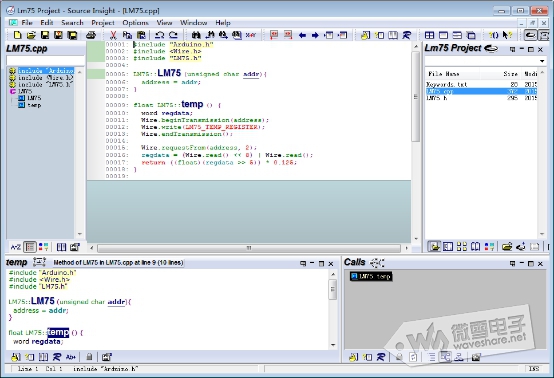Click the Save All toolbar icon
This screenshot has height=378, width=554.
(72, 35)
